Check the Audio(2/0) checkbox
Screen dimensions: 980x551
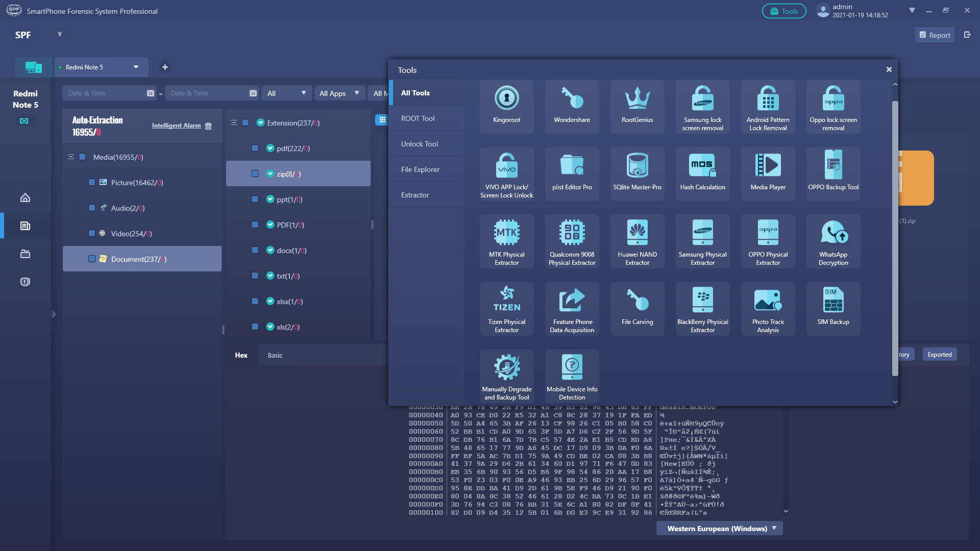pos(92,208)
